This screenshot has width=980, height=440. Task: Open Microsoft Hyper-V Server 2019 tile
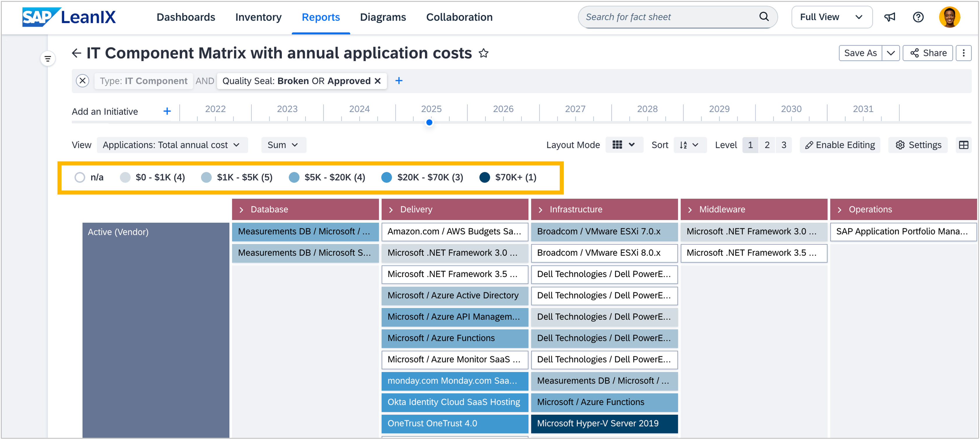pyautogui.click(x=604, y=423)
